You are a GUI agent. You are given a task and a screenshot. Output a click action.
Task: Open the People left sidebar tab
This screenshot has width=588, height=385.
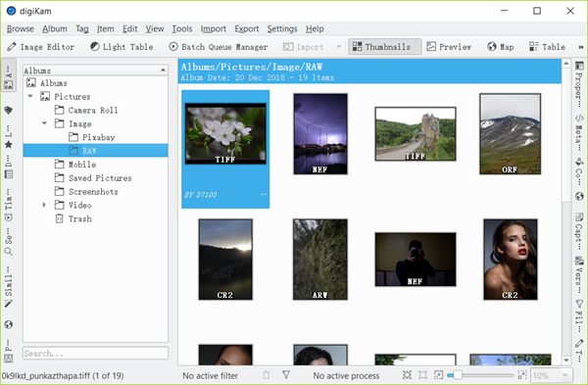click(8, 351)
